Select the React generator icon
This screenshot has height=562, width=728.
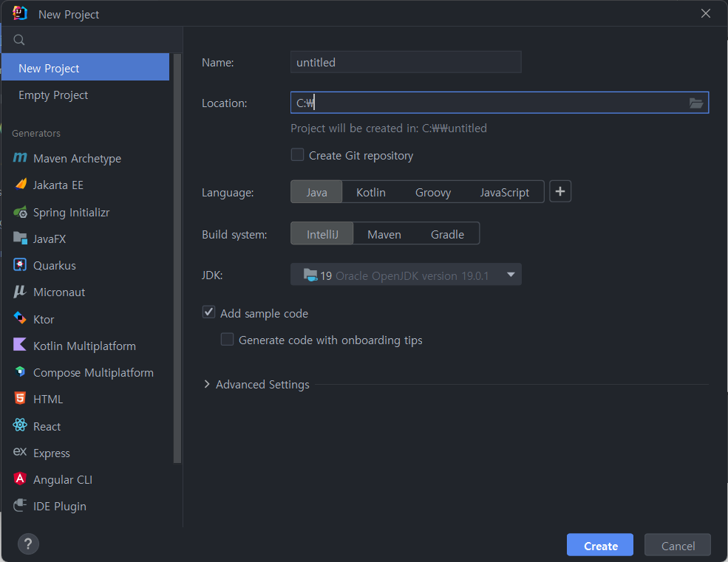tap(20, 425)
